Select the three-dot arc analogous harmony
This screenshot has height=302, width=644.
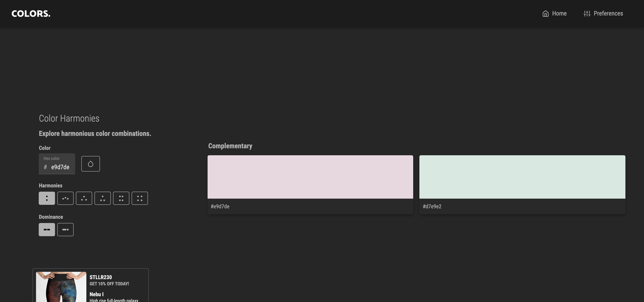click(x=65, y=198)
